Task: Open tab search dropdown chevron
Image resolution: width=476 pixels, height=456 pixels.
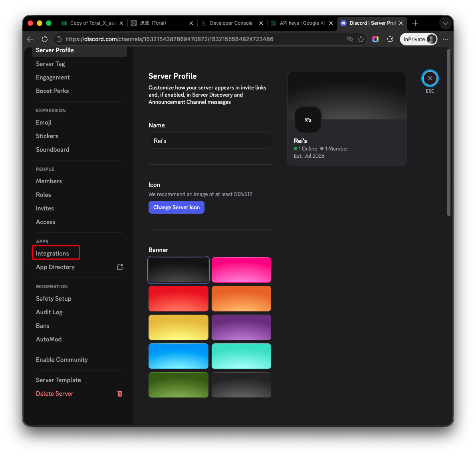Action: [445, 24]
